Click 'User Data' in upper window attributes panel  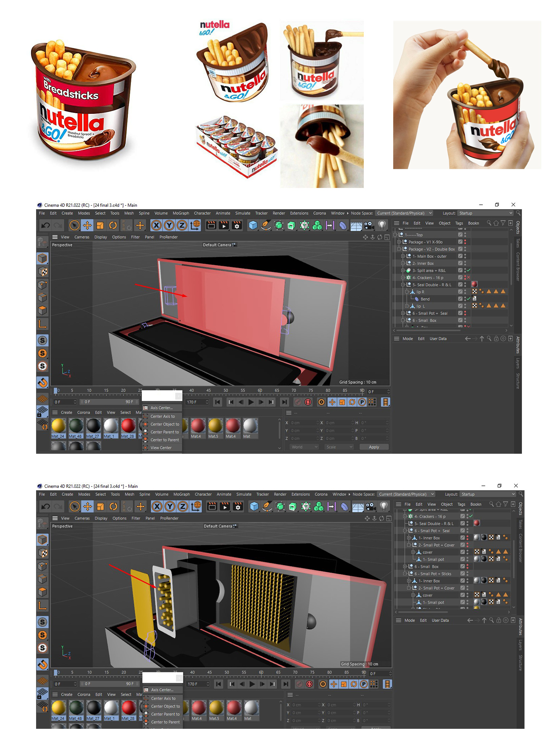[438, 339]
